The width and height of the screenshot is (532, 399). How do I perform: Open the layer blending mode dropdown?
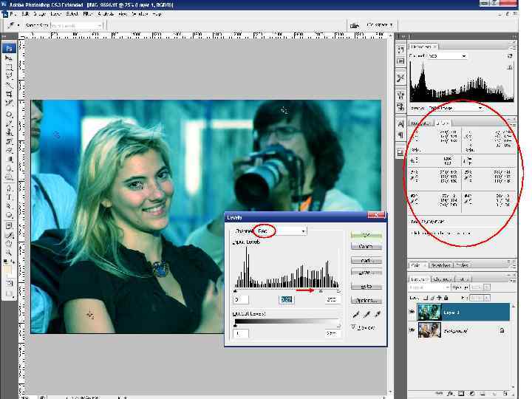point(427,287)
